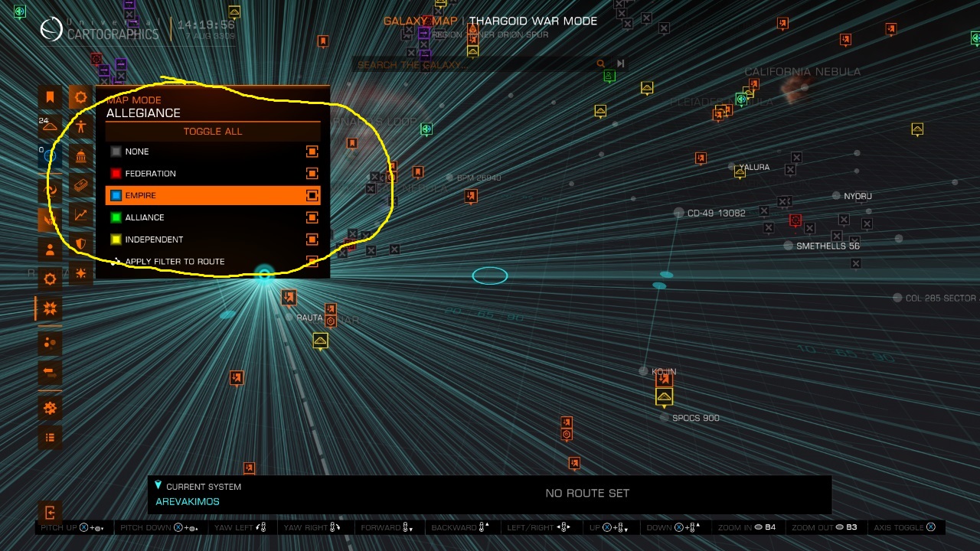This screenshot has height=551, width=980.
Task: Toggle the Federation allegiance filter
Action: point(312,174)
